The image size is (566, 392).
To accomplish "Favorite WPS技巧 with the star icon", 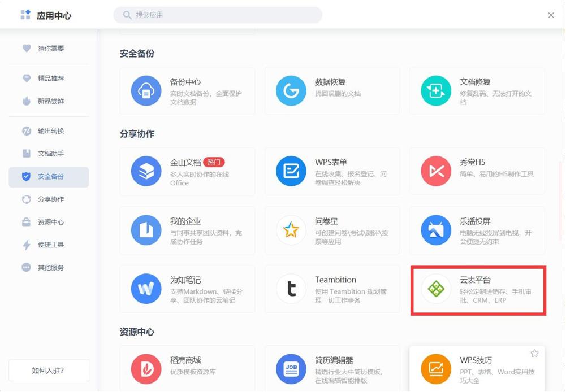I will tap(534, 353).
